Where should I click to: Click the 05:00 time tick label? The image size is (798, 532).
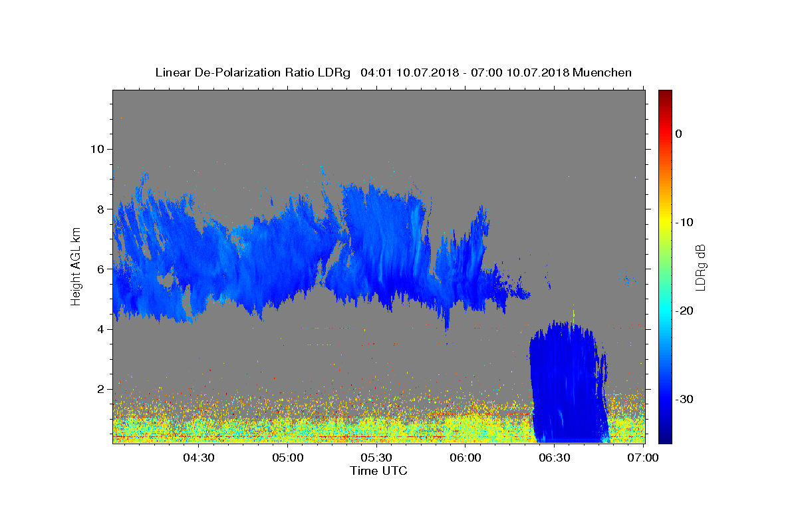coord(288,458)
